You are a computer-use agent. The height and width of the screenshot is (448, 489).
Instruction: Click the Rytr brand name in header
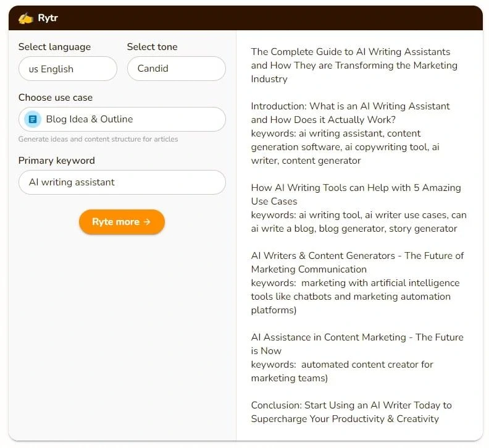pos(48,18)
